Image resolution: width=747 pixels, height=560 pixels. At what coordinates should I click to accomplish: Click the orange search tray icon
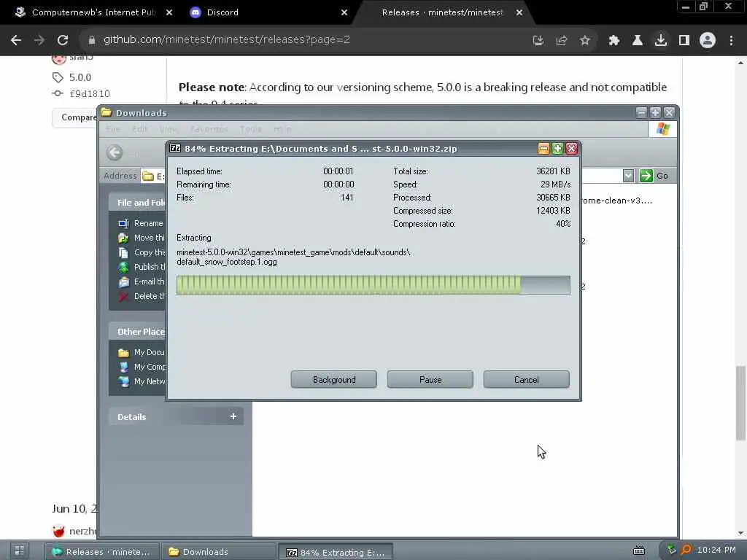tap(686, 550)
